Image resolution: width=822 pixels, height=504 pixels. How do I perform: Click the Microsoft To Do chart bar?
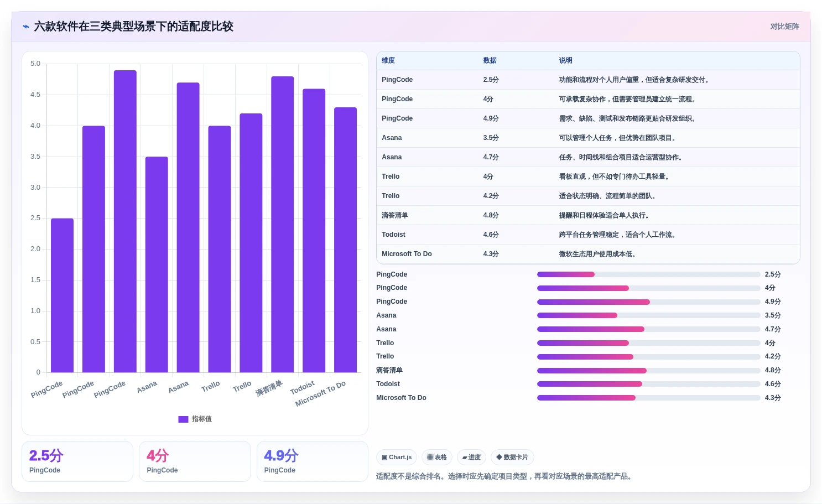pyautogui.click(x=345, y=240)
